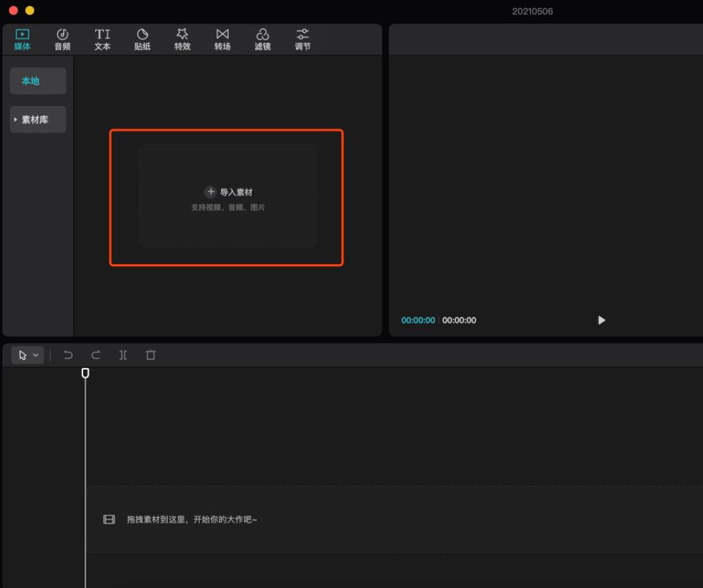Screen dimensions: 703x588
Task: Open the 滤镜 (Filters) panel
Action: click(x=263, y=40)
